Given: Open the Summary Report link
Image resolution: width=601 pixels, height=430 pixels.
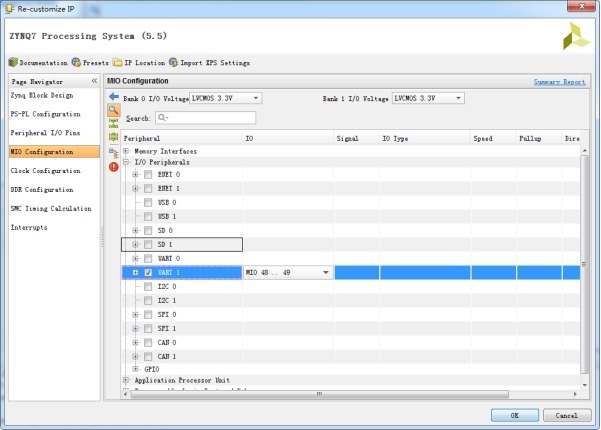Looking at the screenshot, I should pyautogui.click(x=559, y=82).
